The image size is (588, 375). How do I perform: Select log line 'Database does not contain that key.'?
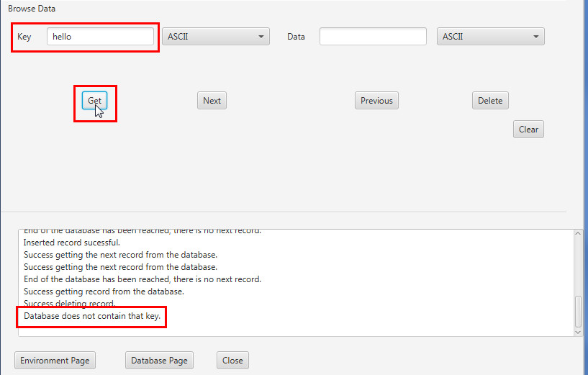(x=92, y=316)
